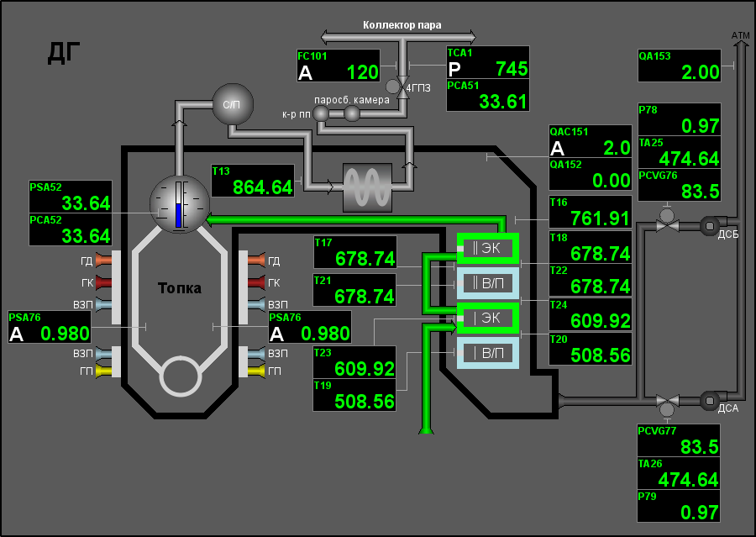Screen dimensions: 756x537
Task: Click the Коллектор пара header arrow
Action: coord(398,37)
